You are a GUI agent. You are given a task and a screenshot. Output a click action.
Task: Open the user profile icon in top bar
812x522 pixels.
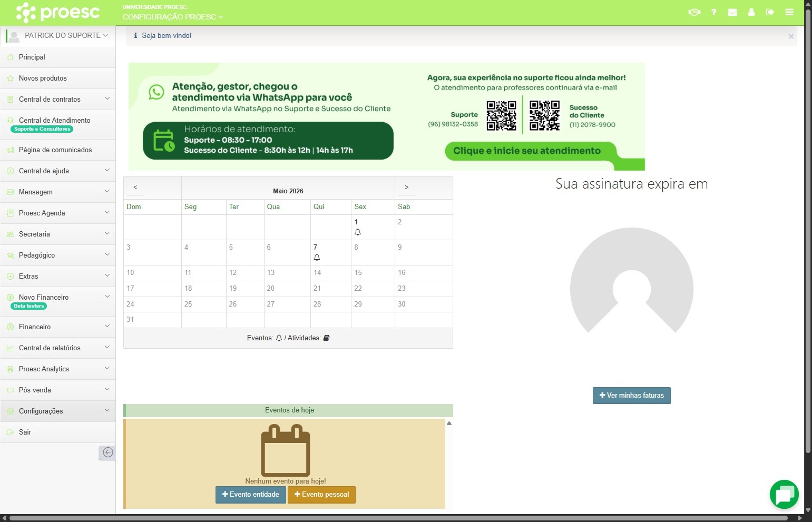[751, 12]
